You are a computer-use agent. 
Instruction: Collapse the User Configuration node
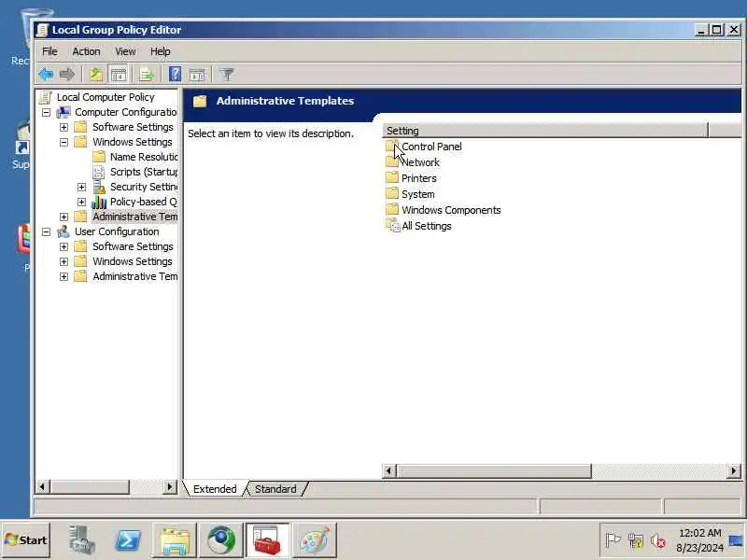pyautogui.click(x=46, y=231)
